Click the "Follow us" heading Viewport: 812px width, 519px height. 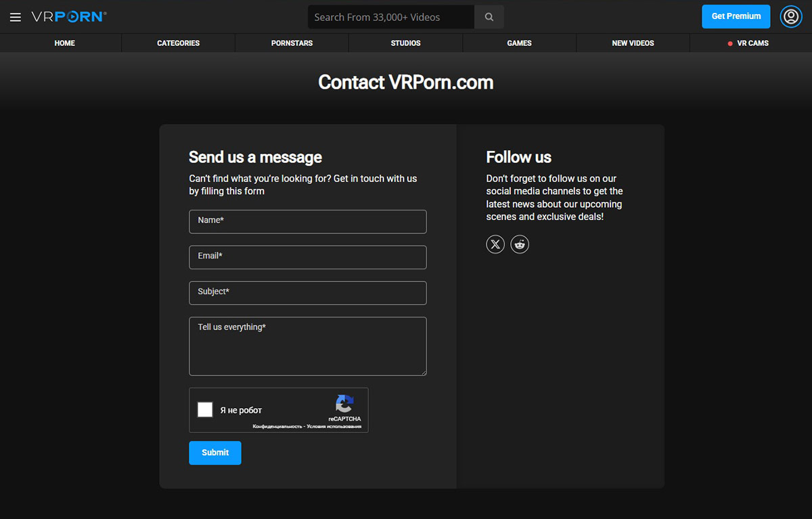(x=519, y=158)
